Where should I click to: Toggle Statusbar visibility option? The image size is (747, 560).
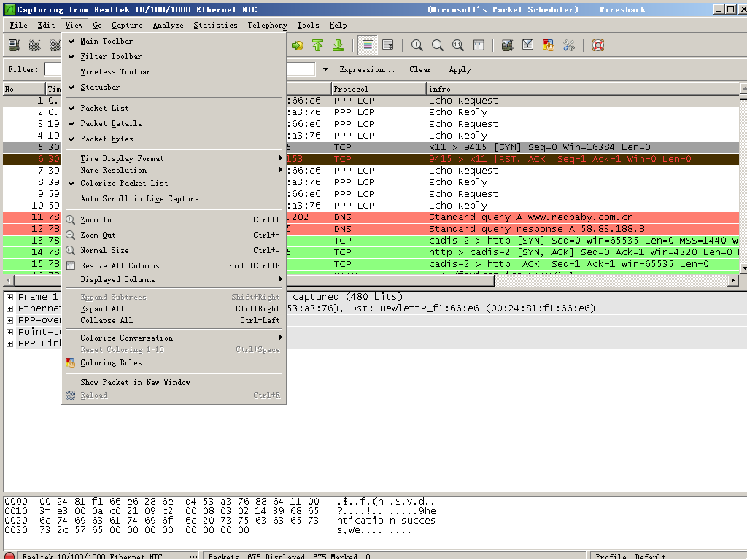(x=174, y=87)
